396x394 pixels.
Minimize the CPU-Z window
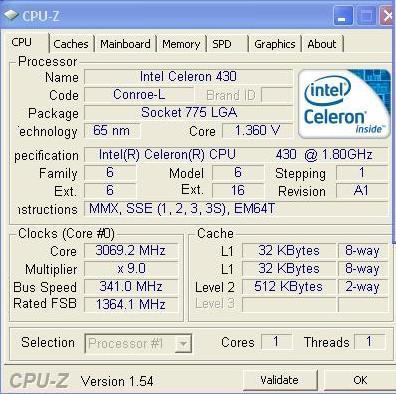[x=343, y=15]
